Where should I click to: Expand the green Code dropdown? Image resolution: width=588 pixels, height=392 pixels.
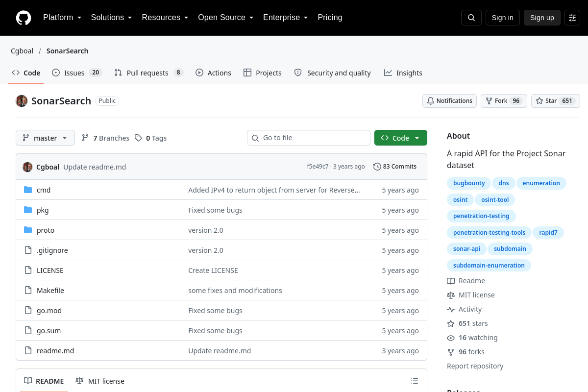point(401,138)
